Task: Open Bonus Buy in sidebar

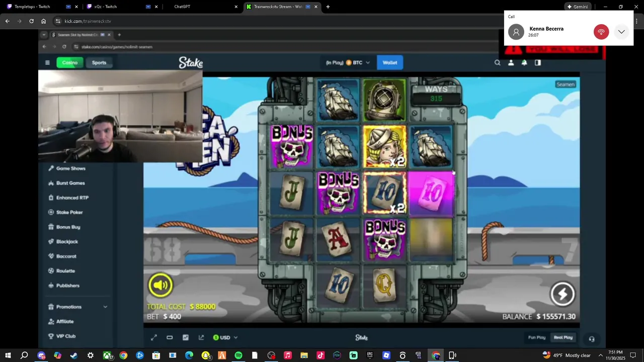Action: tap(68, 227)
